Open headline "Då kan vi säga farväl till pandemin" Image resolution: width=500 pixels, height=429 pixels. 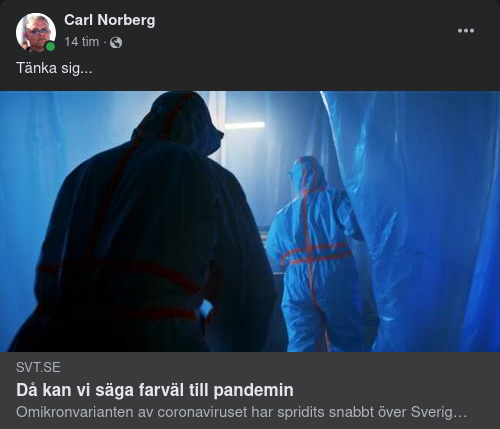[x=155, y=390]
